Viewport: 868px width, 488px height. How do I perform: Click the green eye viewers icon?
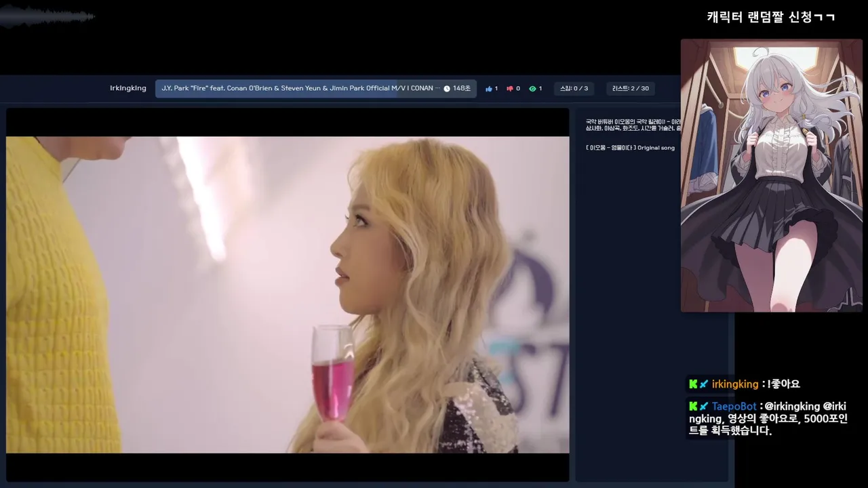(x=532, y=89)
